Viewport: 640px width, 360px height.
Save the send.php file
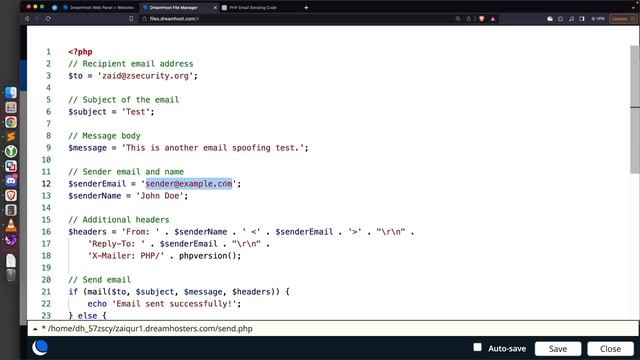558,349
